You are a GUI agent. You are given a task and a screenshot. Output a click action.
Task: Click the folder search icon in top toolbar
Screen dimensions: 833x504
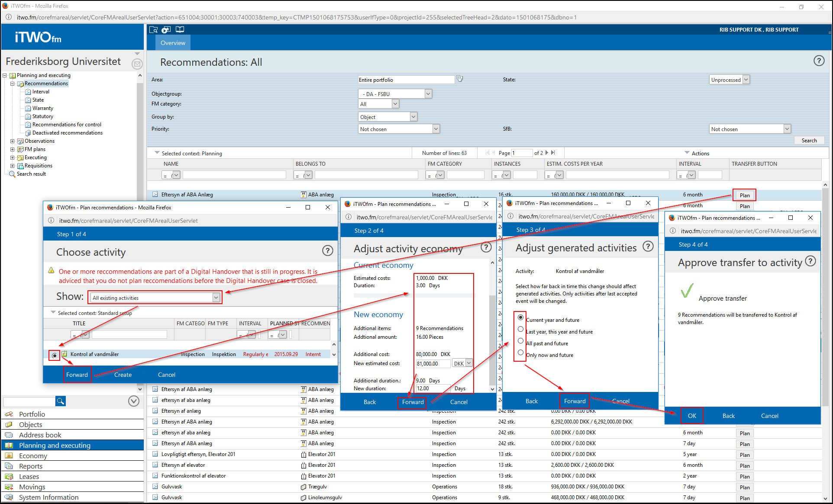point(153,29)
